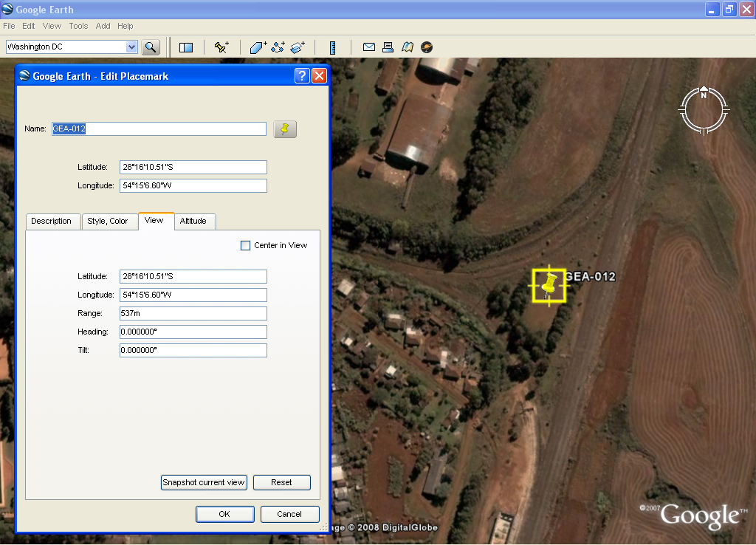Click the Cancel button
Screen dimensions: 756x545
289,514
